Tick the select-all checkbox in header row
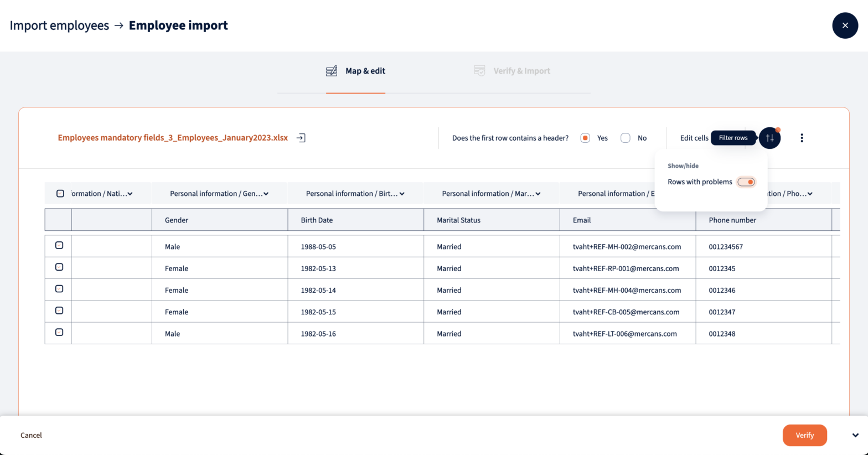The width and height of the screenshot is (868, 455). pyautogui.click(x=60, y=194)
